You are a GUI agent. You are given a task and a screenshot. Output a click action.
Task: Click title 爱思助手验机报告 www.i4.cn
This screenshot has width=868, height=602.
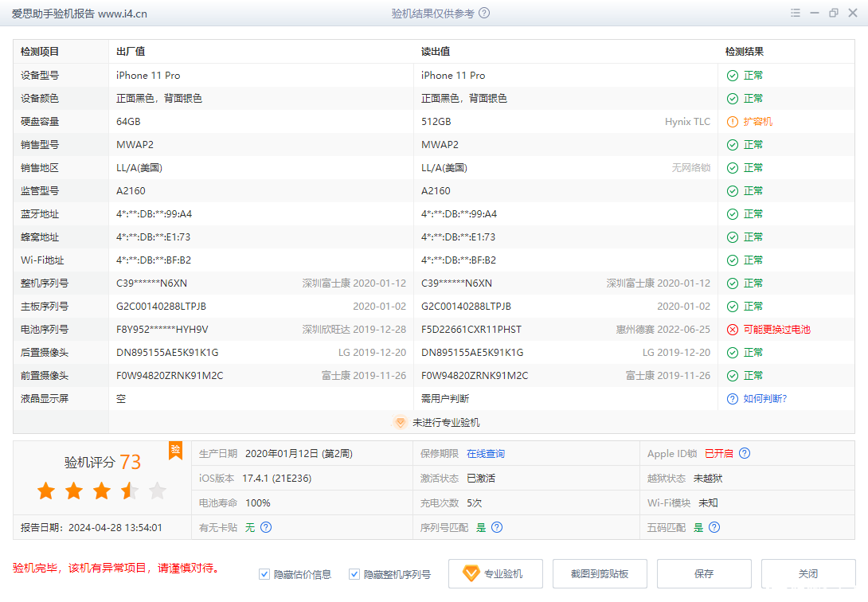[80, 14]
